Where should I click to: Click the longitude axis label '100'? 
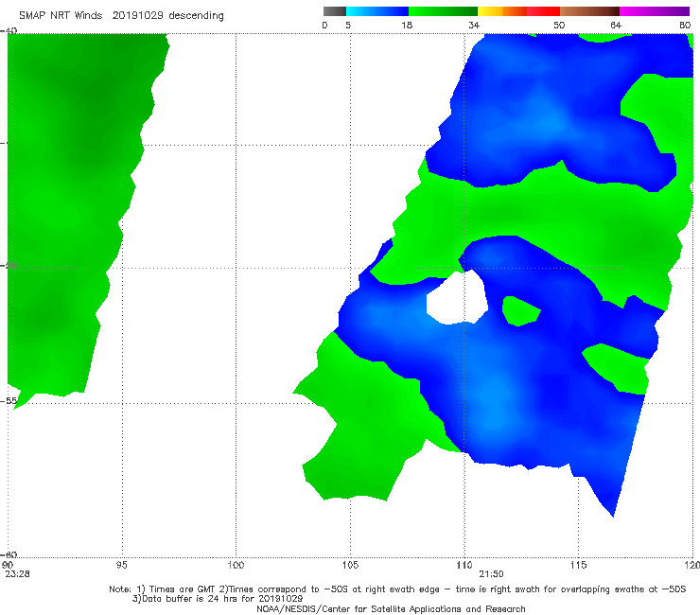point(236,565)
